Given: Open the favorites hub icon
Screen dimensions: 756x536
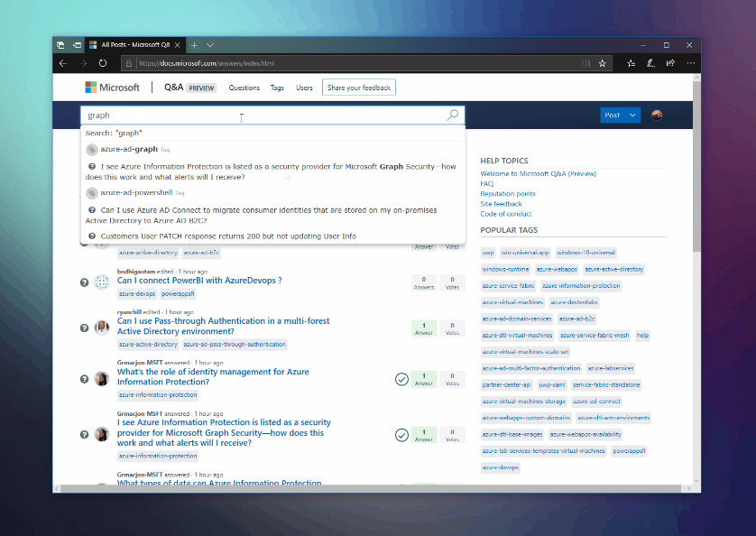Looking at the screenshot, I should click(x=632, y=63).
